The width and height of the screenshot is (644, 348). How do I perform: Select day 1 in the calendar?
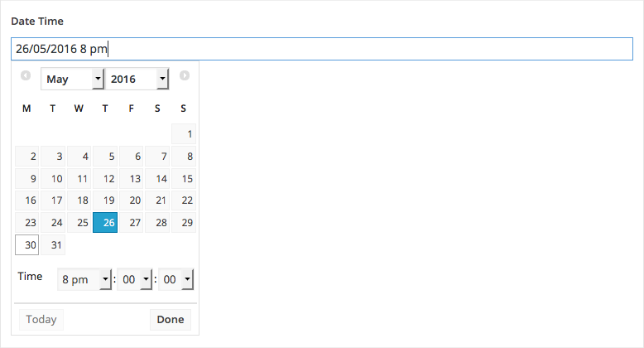pyautogui.click(x=184, y=133)
